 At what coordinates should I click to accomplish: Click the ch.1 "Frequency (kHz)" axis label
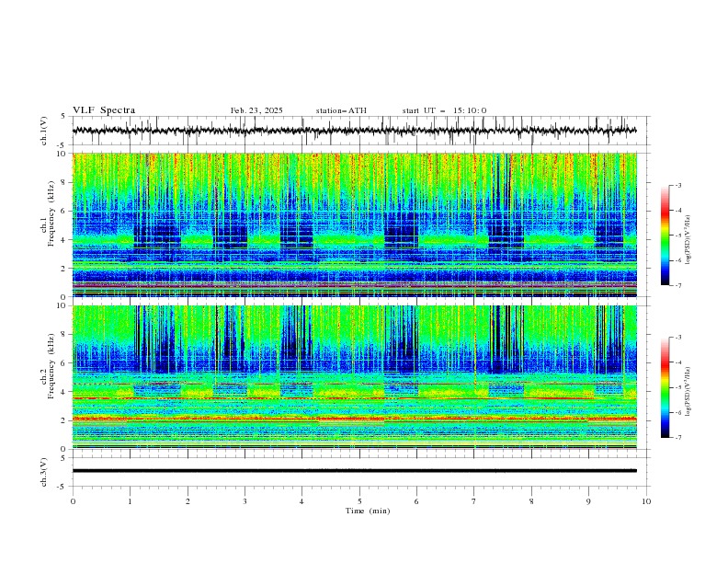click(x=51, y=214)
